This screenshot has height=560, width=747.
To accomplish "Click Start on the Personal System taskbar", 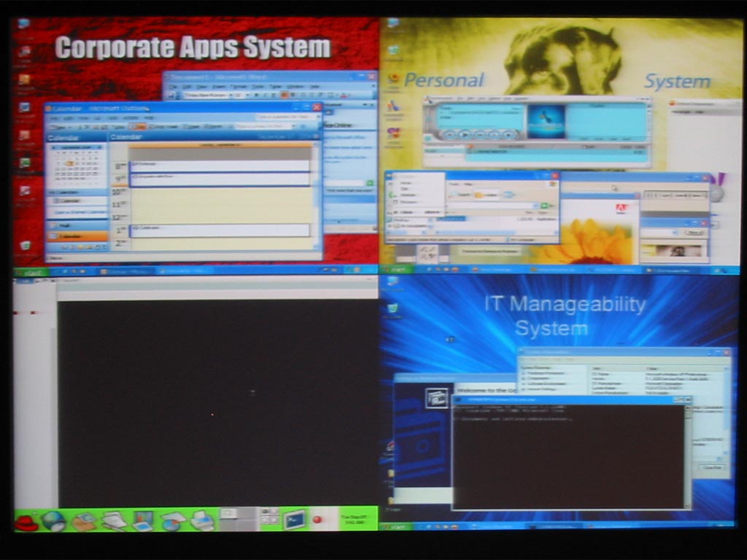I will pyautogui.click(x=396, y=270).
